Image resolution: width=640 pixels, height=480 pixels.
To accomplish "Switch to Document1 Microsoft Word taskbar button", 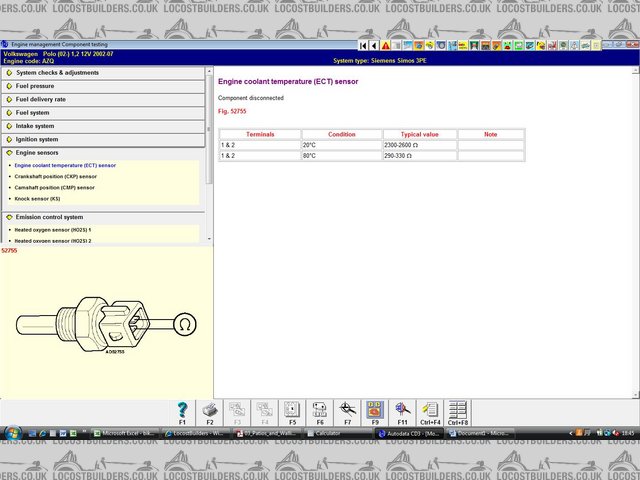I will [x=480, y=433].
